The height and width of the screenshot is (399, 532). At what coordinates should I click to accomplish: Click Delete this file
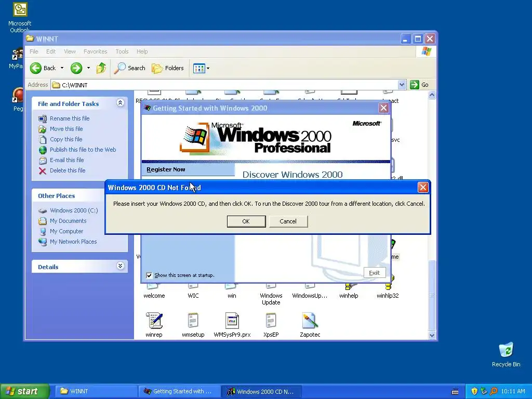68,170
